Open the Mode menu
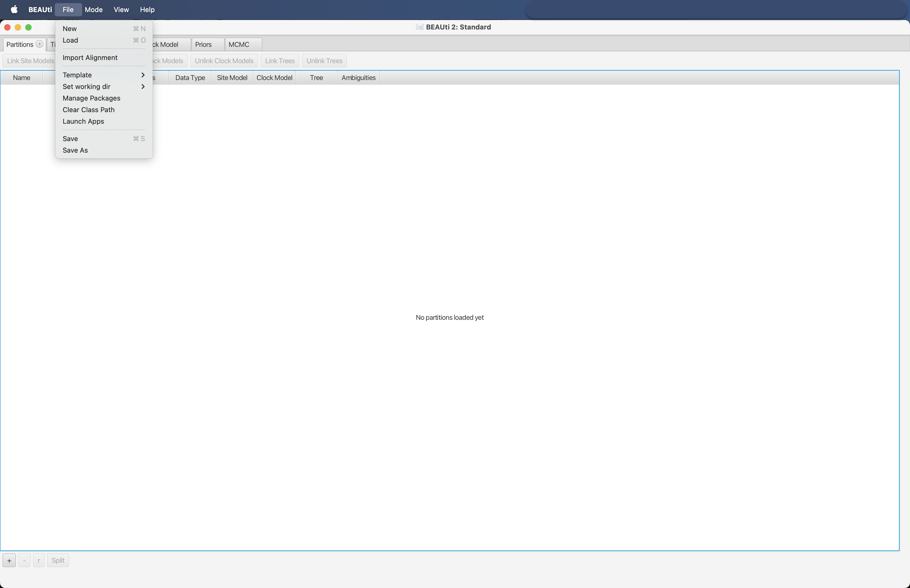The width and height of the screenshot is (910, 588). tap(93, 9)
